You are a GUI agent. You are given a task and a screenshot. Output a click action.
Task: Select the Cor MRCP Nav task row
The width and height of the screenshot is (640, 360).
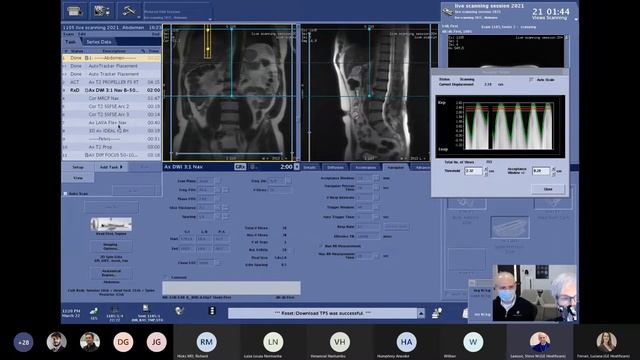tap(111, 98)
